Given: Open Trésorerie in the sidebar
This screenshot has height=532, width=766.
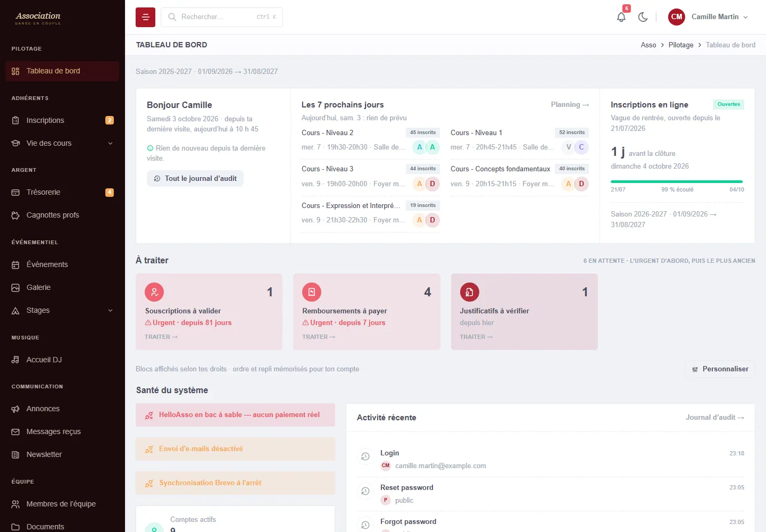Looking at the screenshot, I should [62, 192].
